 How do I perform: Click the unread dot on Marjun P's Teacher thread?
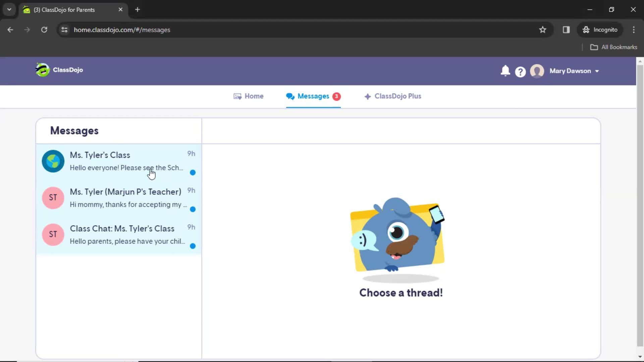point(193,209)
